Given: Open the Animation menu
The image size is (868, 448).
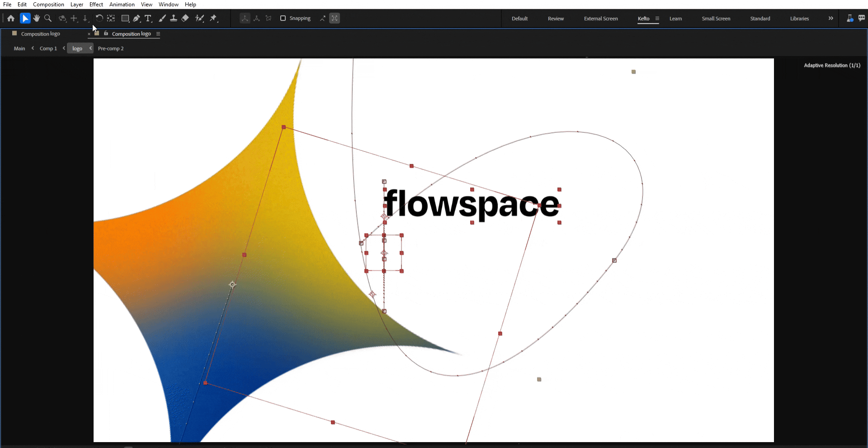Looking at the screenshot, I should click(x=122, y=5).
